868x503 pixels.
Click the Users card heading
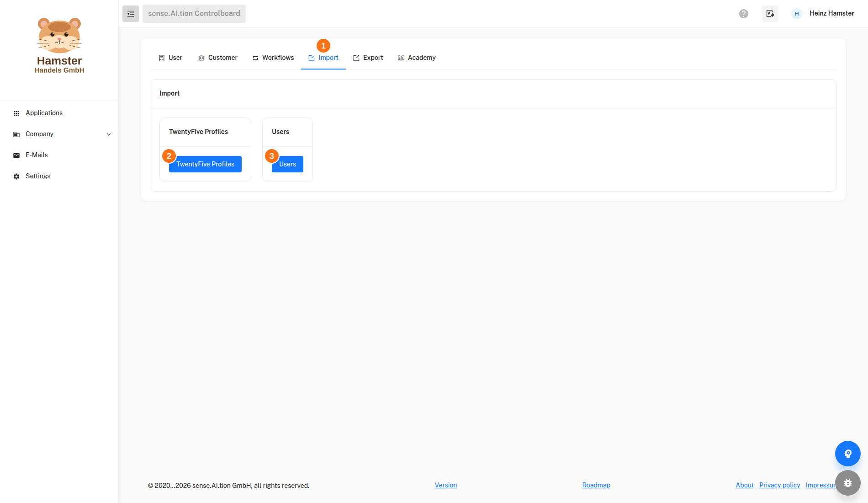(281, 132)
